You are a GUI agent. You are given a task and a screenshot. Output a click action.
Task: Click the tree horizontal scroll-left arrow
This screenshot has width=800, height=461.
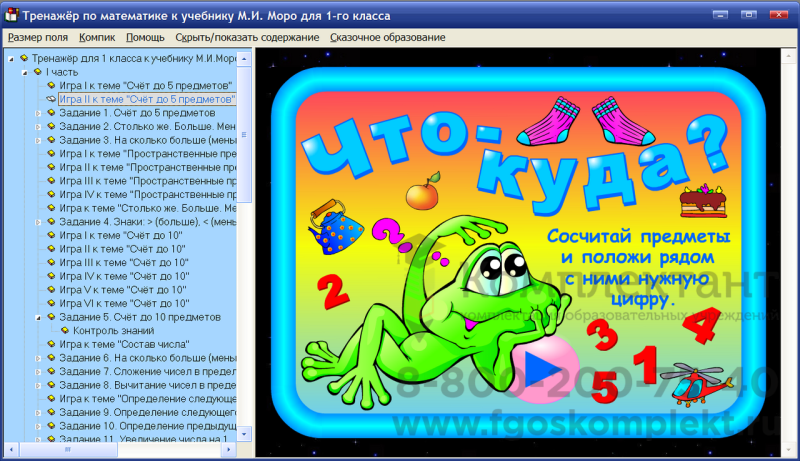point(11,449)
